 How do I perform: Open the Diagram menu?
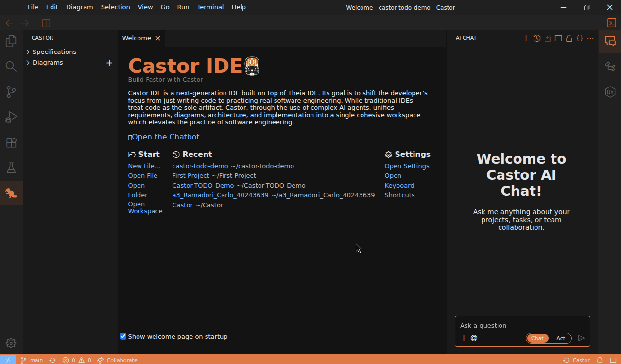pos(79,7)
